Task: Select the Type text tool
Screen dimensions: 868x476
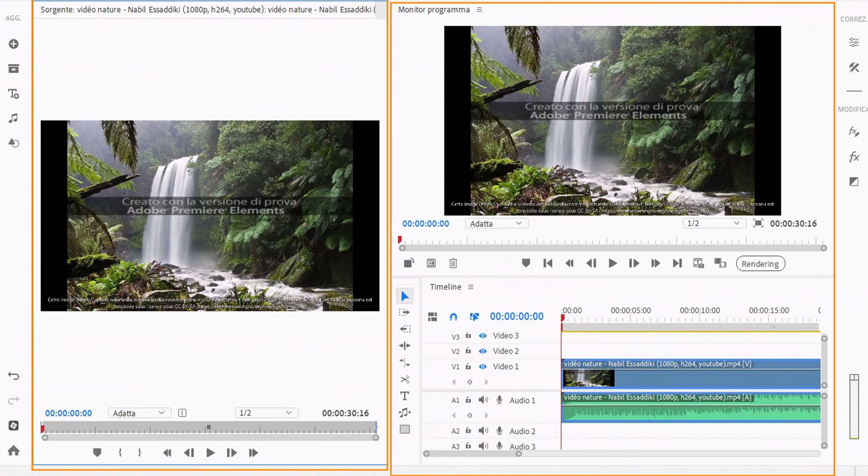Action: (x=405, y=396)
